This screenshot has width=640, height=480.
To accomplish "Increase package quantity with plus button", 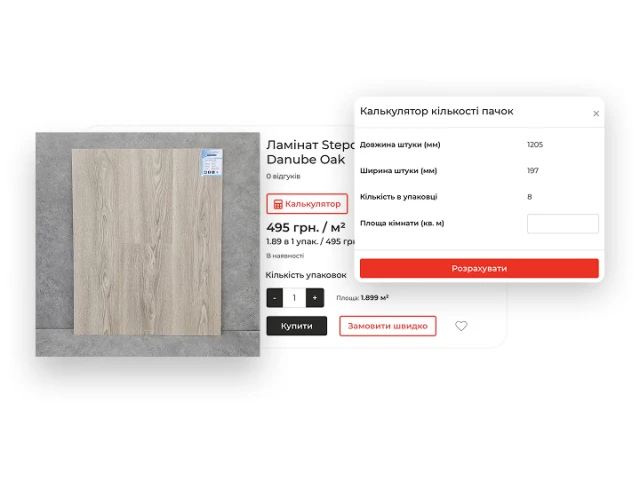I will pos(315,298).
